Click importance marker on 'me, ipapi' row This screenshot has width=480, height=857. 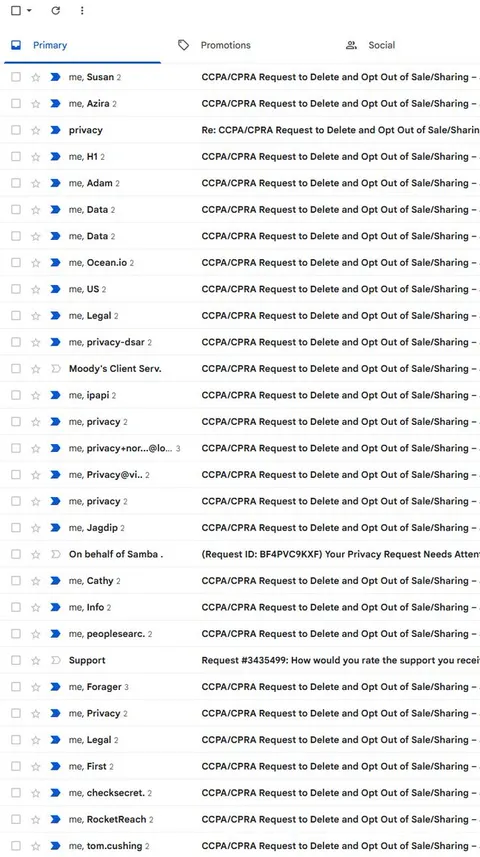55,395
